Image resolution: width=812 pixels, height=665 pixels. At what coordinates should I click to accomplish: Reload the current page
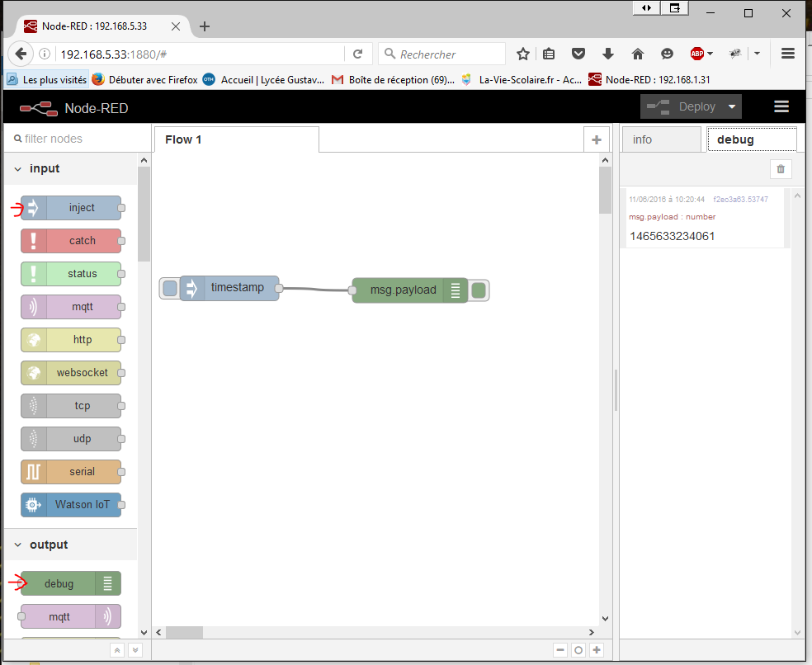tap(358, 54)
